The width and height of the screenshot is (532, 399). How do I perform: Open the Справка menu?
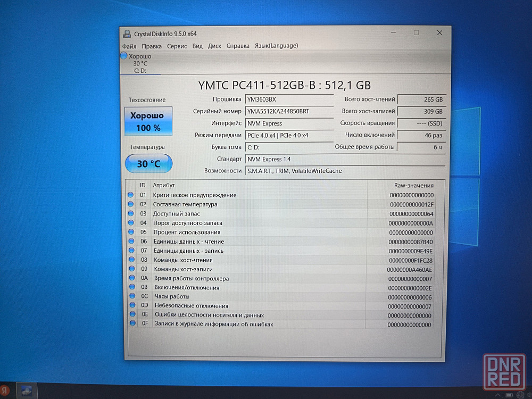(238, 46)
